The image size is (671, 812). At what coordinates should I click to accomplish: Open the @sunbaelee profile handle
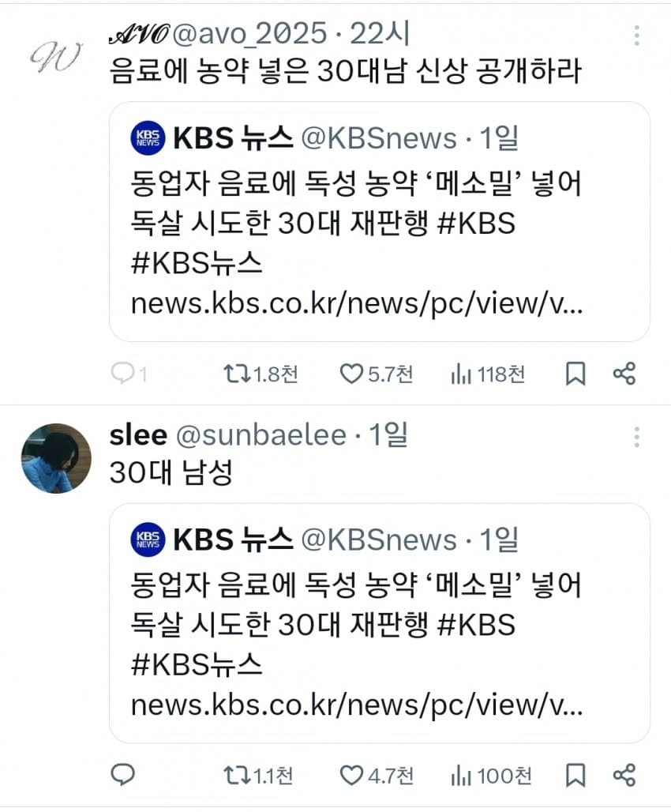click(x=260, y=435)
